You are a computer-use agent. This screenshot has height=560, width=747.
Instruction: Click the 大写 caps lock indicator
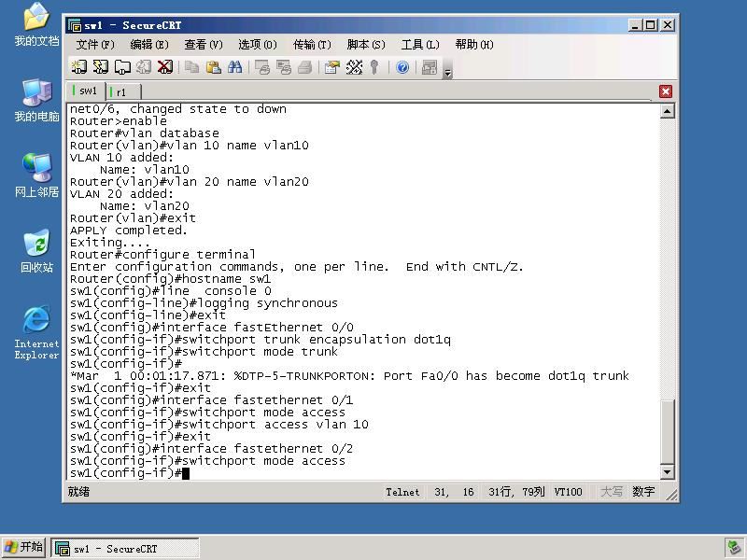(x=612, y=492)
